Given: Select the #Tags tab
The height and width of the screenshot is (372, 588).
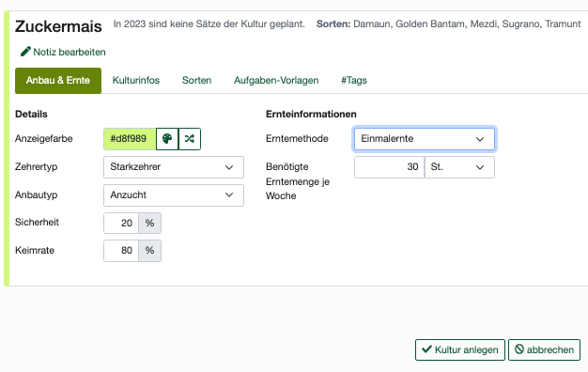Looking at the screenshot, I should tap(353, 80).
